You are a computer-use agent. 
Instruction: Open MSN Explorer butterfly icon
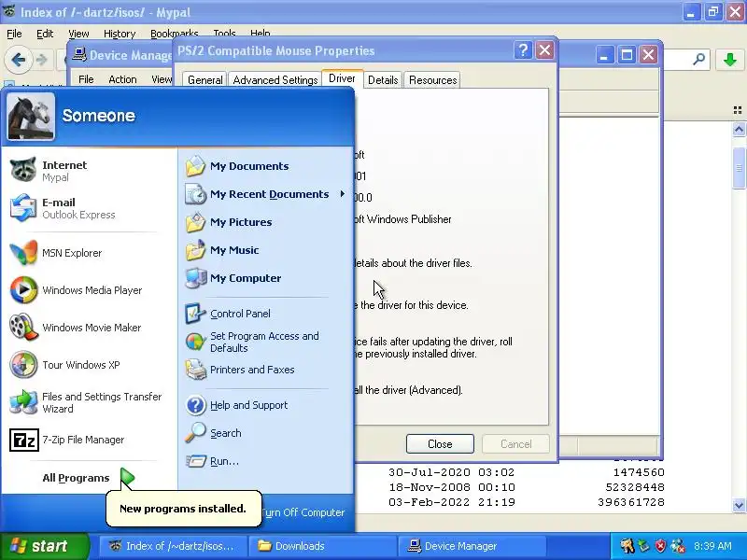(23, 252)
